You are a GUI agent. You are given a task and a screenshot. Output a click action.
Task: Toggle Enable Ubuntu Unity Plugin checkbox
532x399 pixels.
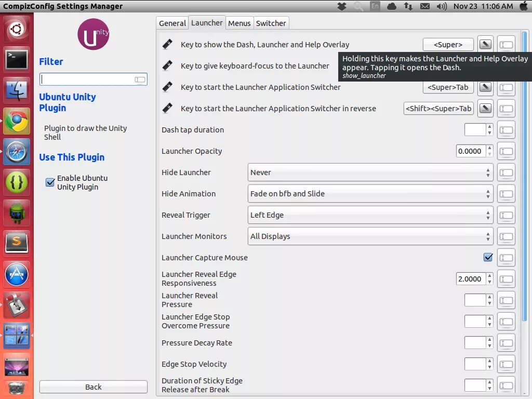pos(50,182)
